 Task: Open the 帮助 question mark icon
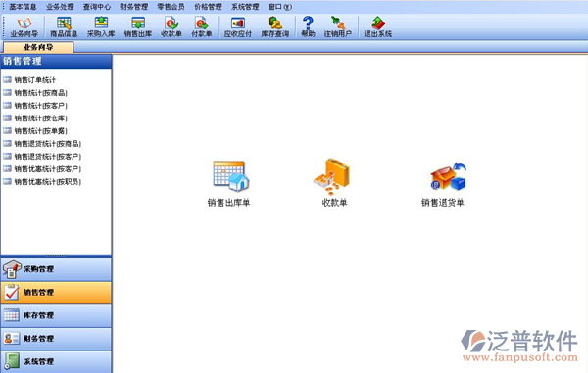pyautogui.click(x=308, y=26)
